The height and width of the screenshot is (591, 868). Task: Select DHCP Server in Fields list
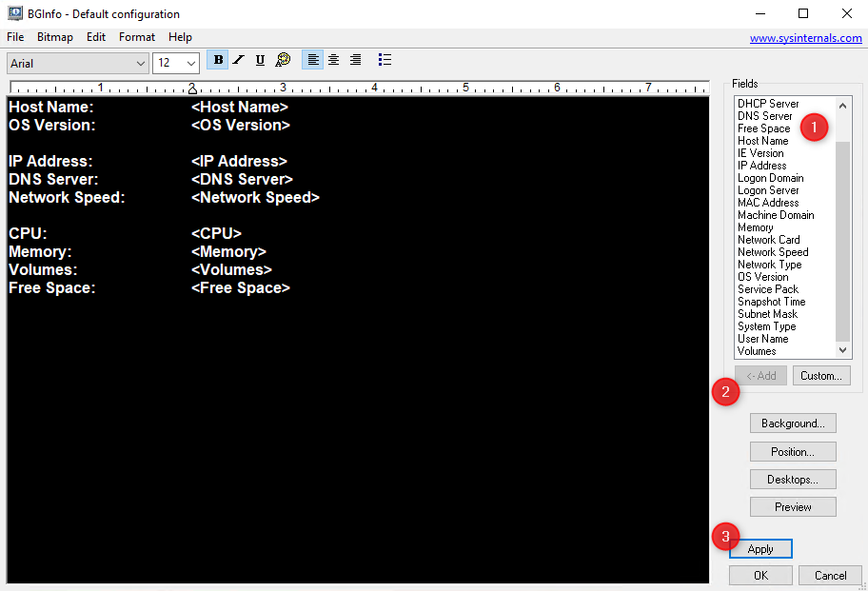point(768,104)
